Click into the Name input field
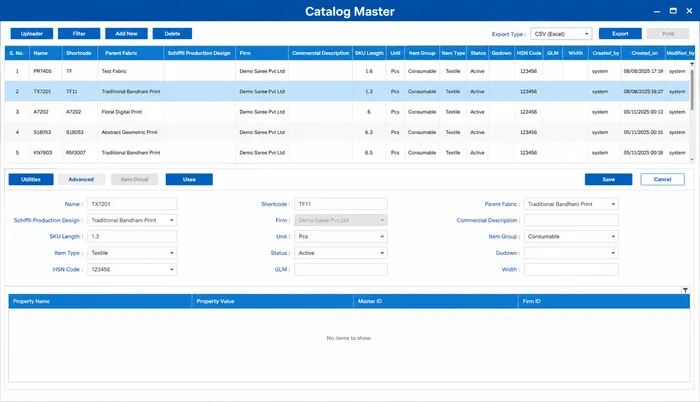 point(132,204)
